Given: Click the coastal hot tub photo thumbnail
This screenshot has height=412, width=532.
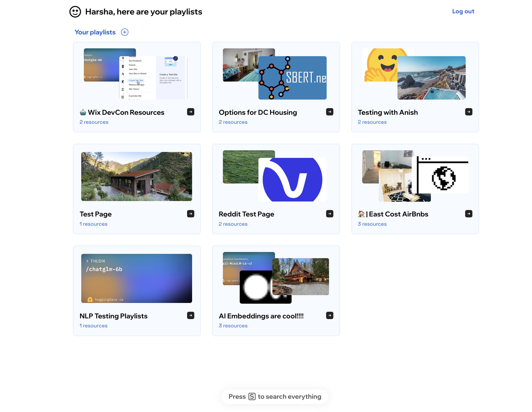Looking at the screenshot, I should pos(431,78).
